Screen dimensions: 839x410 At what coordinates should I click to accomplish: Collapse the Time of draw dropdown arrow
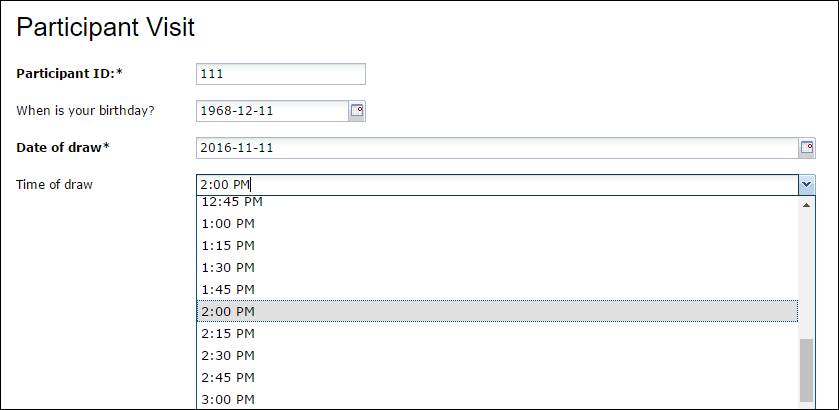[x=807, y=185]
